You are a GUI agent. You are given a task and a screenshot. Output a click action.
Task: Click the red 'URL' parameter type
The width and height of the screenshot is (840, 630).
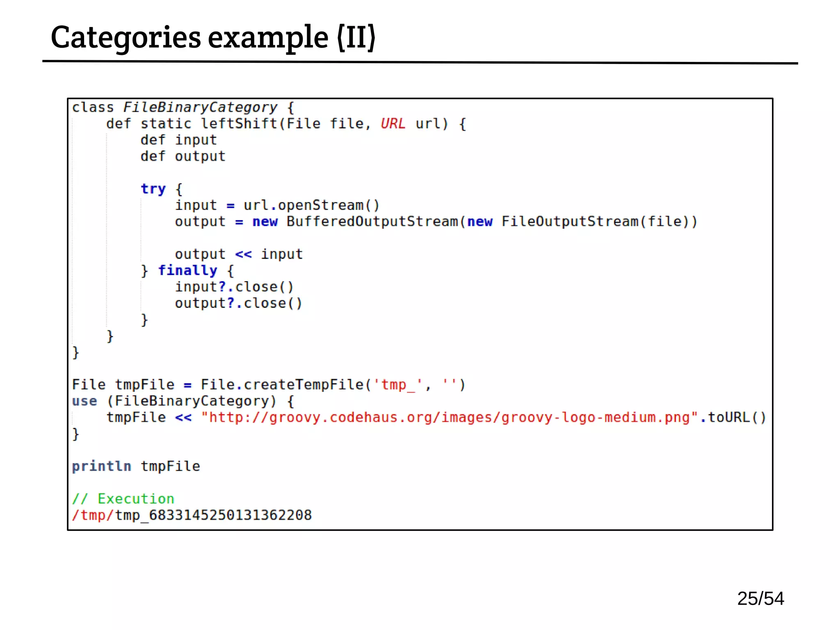pyautogui.click(x=393, y=124)
